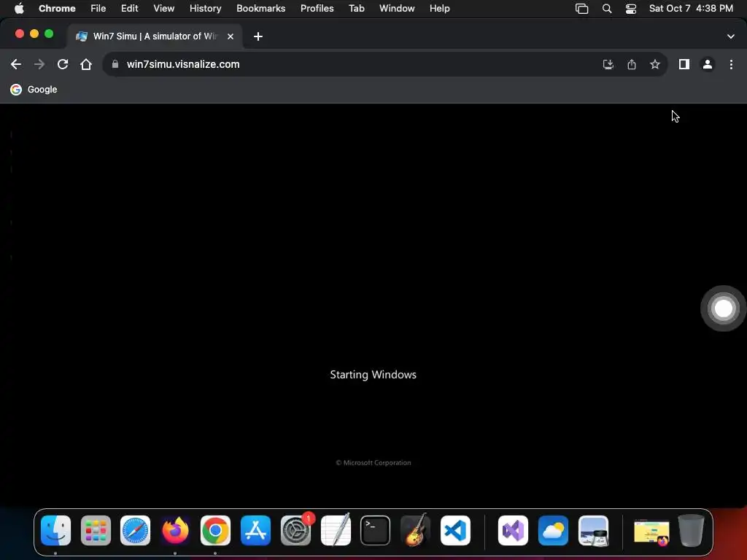Switch to Chrome in the Dock
Screen dimensions: 747x560
(x=215, y=531)
